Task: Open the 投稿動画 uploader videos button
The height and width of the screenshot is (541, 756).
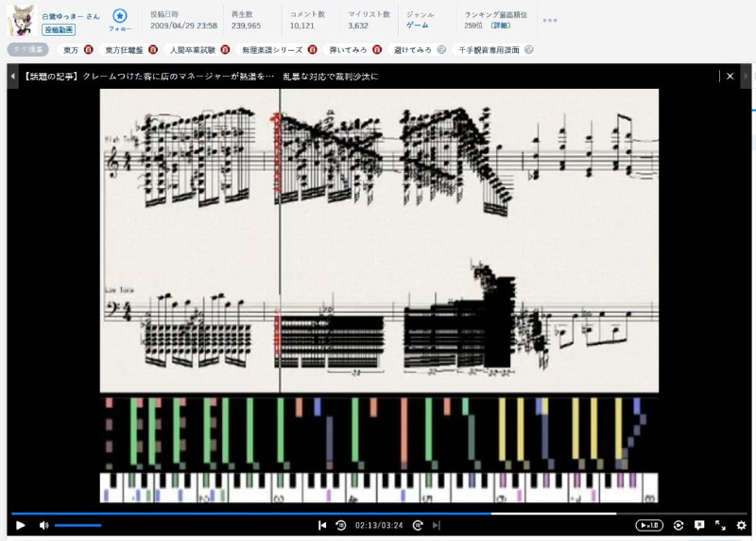Action: pyautogui.click(x=59, y=29)
